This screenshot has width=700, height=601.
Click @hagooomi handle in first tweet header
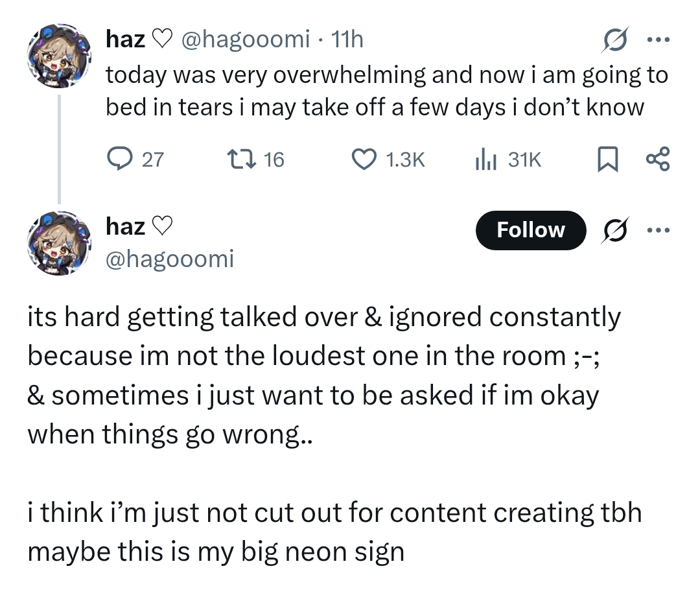click(245, 40)
